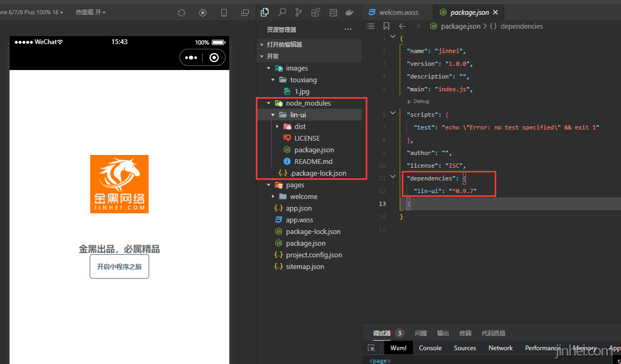Click the <page> node in Wxml panel
The height and width of the screenshot is (364, 621).
[380, 361]
